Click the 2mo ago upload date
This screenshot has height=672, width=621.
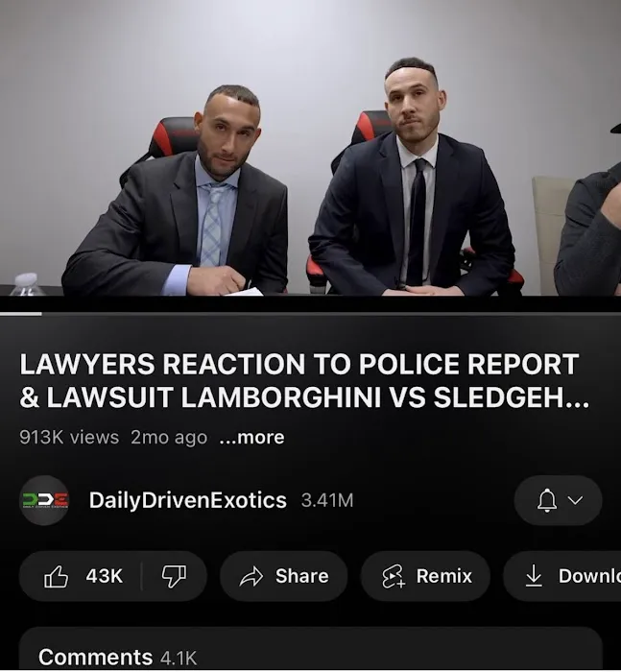(169, 438)
